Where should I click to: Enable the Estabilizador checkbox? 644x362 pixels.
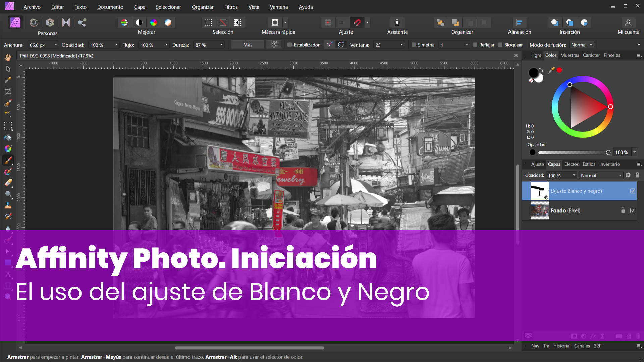(289, 45)
